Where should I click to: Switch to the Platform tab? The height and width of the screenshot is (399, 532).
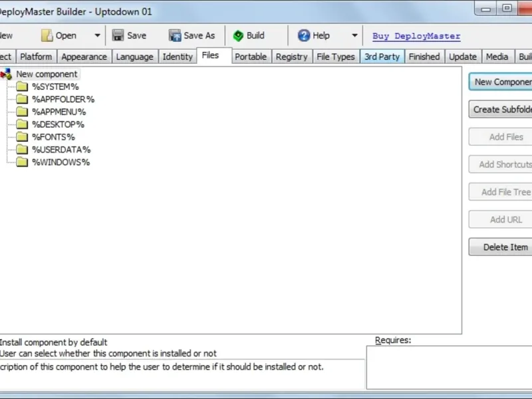click(36, 57)
